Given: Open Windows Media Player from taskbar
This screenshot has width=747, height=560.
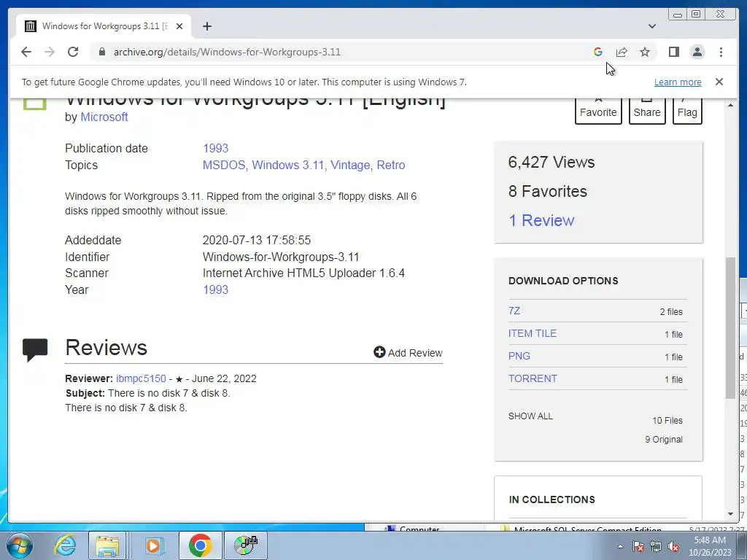Looking at the screenshot, I should coord(153,545).
